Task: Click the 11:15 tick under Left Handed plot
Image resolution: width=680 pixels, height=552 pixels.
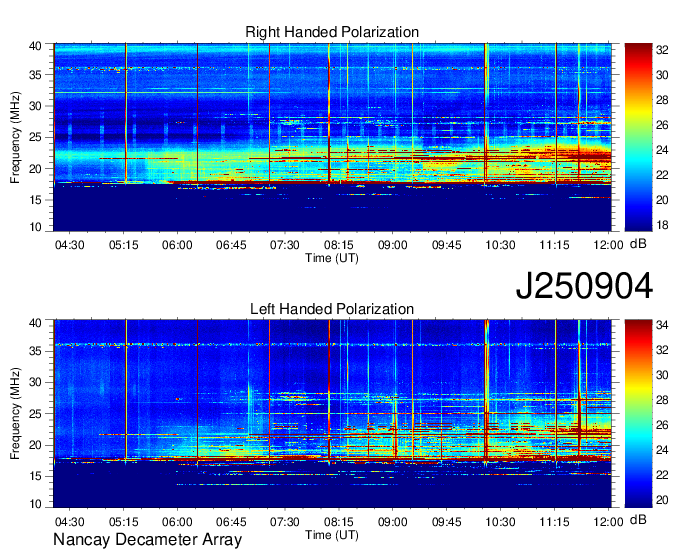Action: pos(554,522)
